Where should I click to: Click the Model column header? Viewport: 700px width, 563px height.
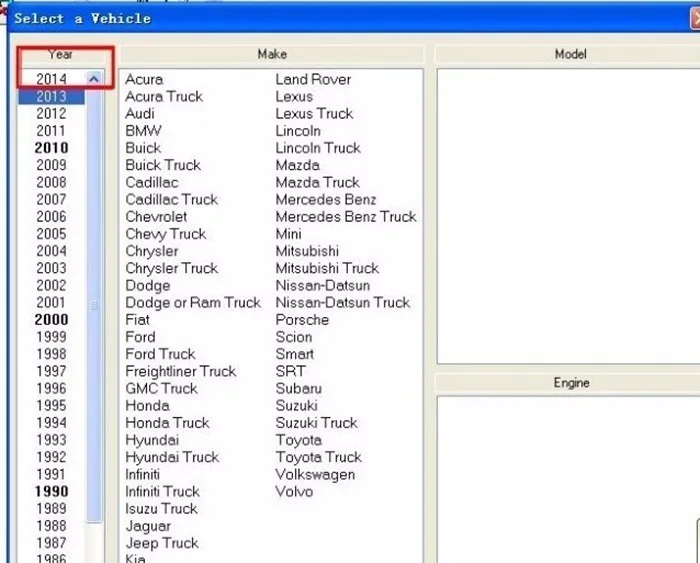point(570,54)
